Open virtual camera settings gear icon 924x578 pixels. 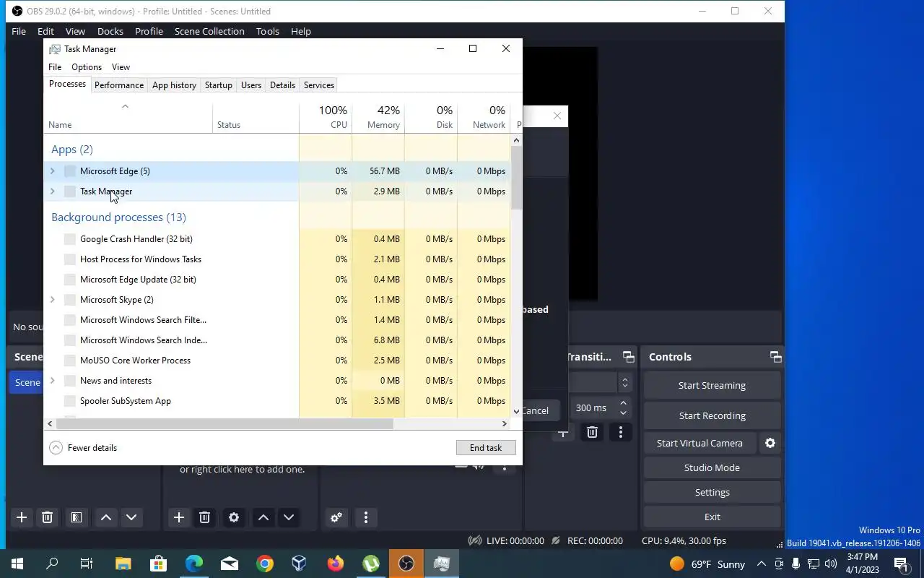coord(770,444)
